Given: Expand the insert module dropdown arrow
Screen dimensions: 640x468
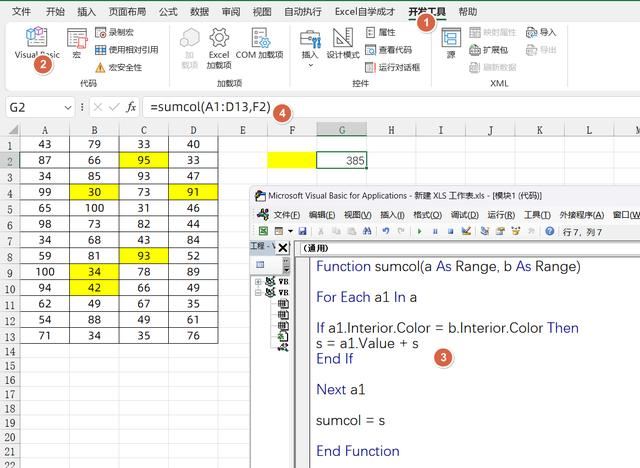Looking at the screenshot, I should (290, 231).
